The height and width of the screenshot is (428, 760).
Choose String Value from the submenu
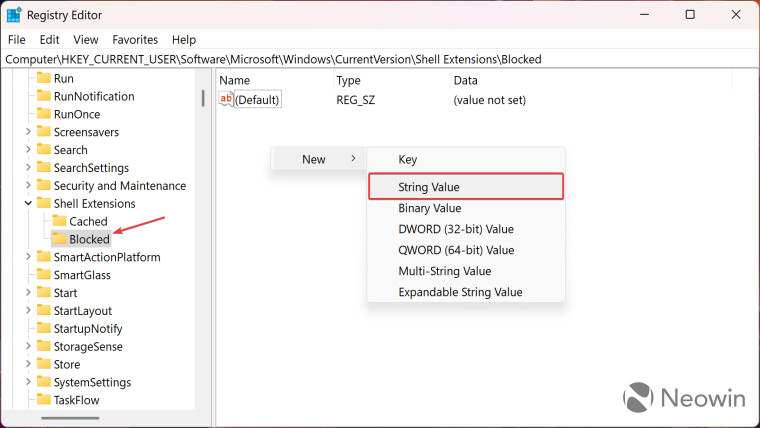(x=466, y=187)
